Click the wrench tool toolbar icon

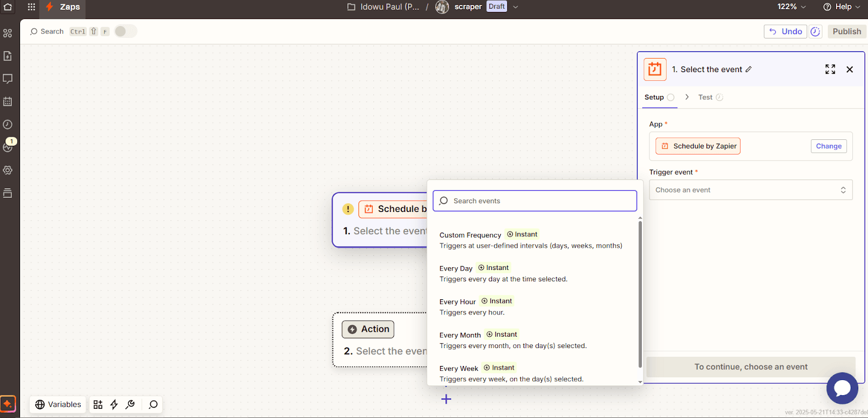[130, 404]
